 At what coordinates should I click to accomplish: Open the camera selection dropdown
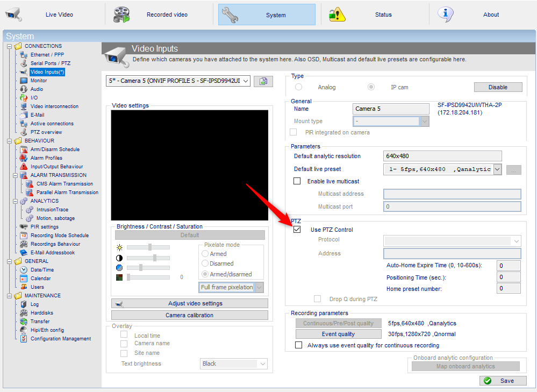178,81
